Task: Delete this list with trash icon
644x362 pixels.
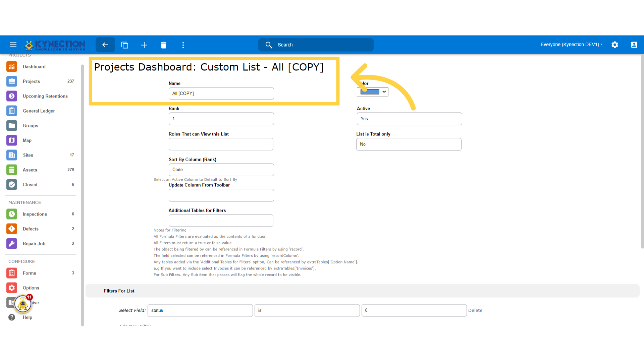Action: pos(164,45)
